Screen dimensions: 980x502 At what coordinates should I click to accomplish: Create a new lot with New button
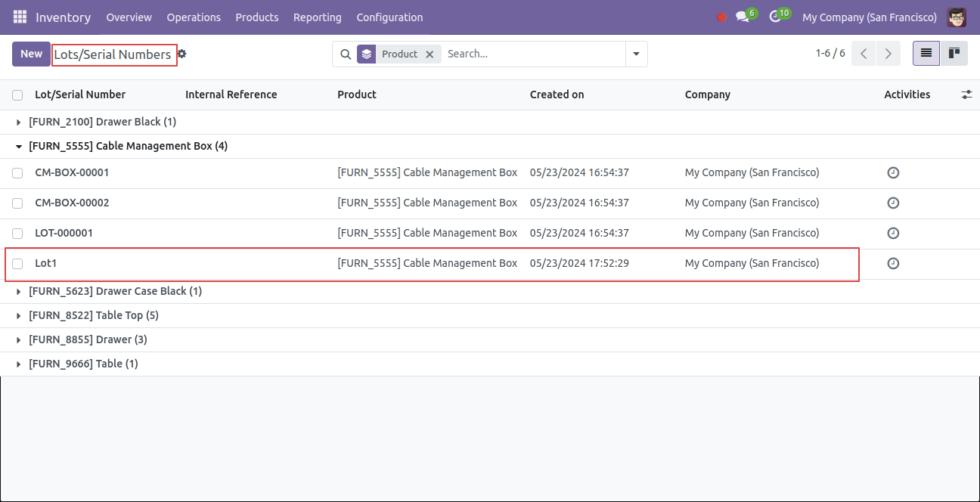31,54
